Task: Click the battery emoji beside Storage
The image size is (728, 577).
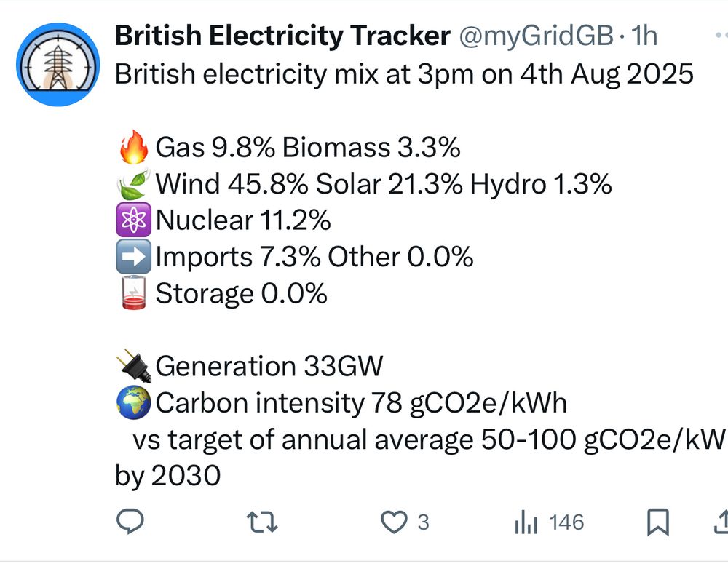Action: pos(132,293)
